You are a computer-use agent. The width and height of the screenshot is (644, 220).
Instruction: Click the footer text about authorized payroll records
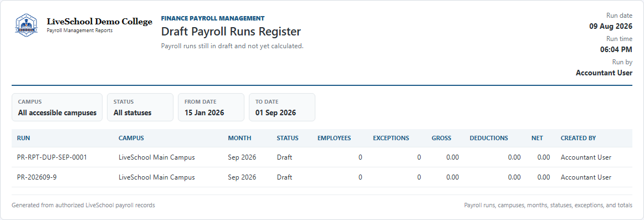(83, 205)
